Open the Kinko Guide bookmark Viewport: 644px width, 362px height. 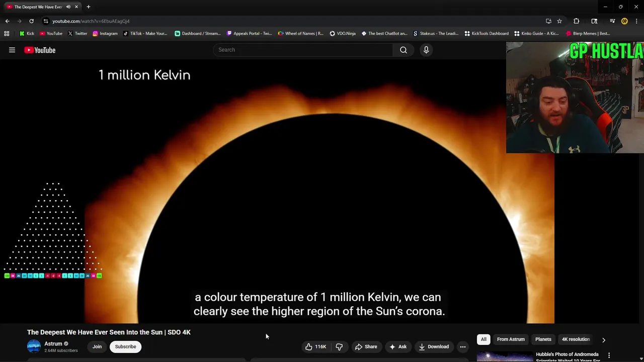point(536,34)
